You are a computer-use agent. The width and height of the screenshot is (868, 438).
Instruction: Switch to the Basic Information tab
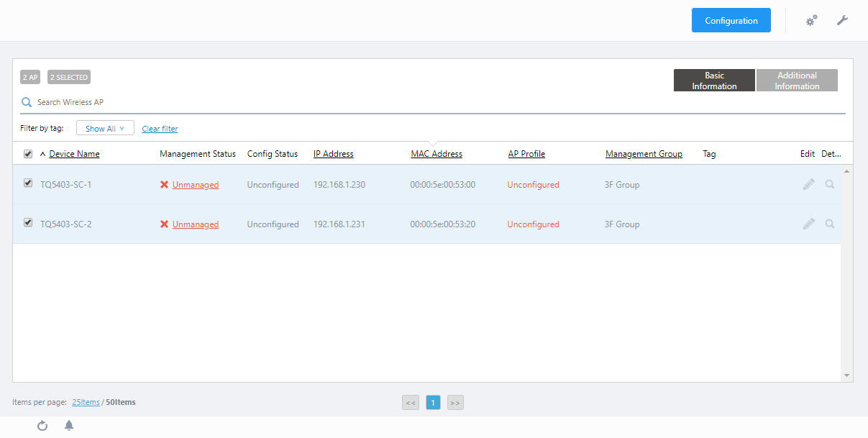714,81
